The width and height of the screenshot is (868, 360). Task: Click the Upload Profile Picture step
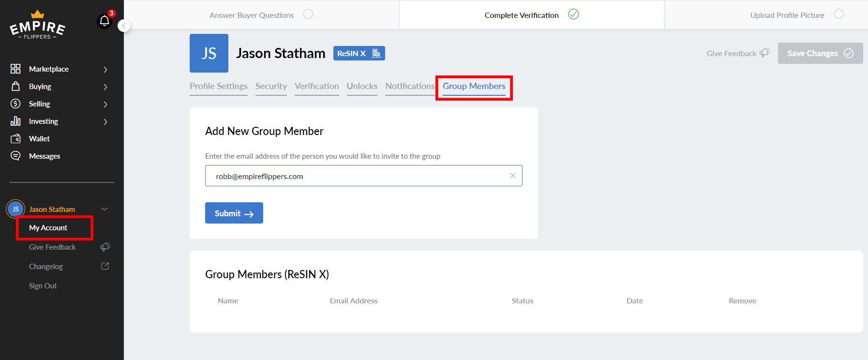[787, 15]
